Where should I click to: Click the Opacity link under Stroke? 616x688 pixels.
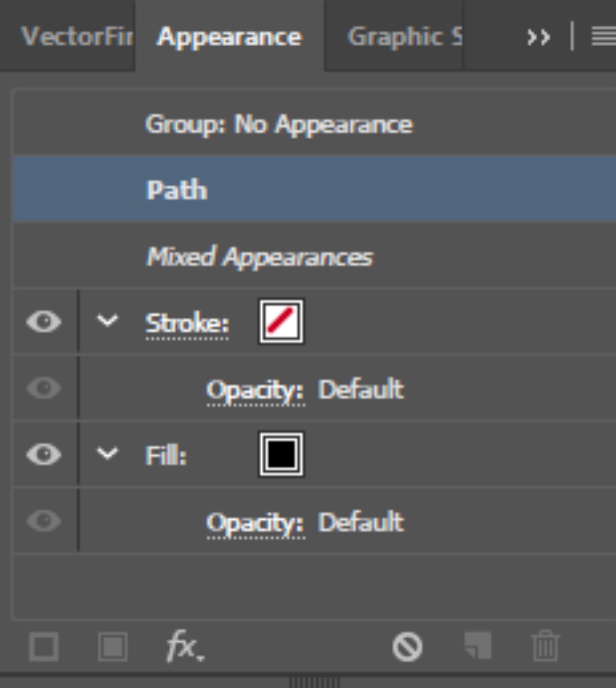(255, 390)
